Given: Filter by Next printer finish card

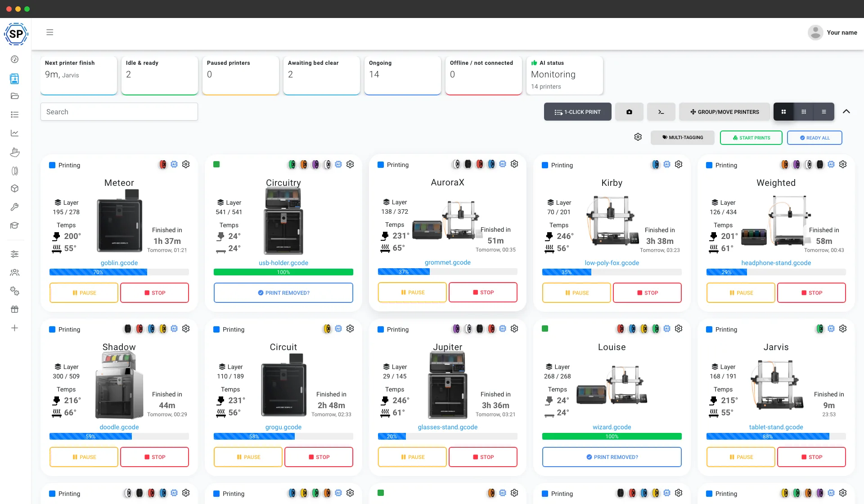Looking at the screenshot, I should 79,75.
